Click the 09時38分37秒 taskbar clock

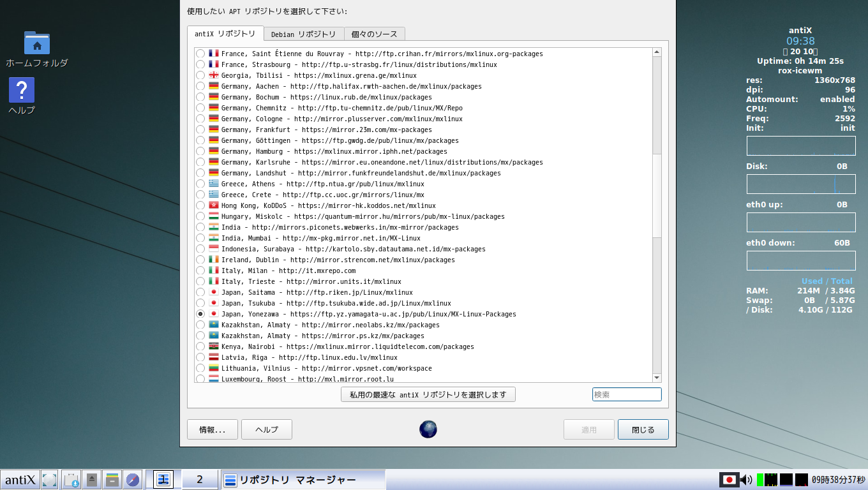pos(839,480)
